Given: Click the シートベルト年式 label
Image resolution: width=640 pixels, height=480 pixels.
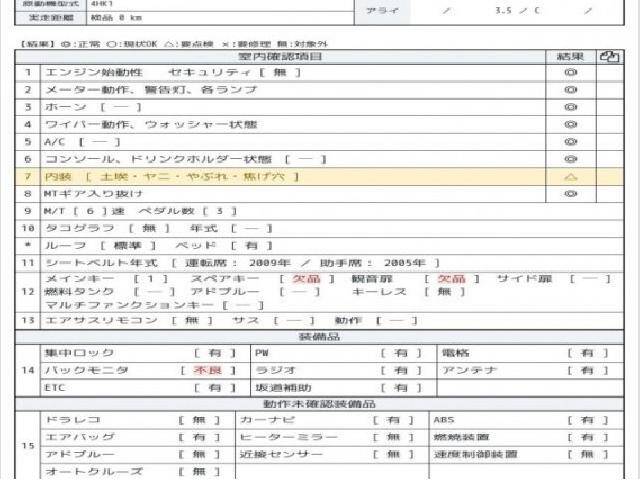Looking at the screenshot, I should [101, 263].
